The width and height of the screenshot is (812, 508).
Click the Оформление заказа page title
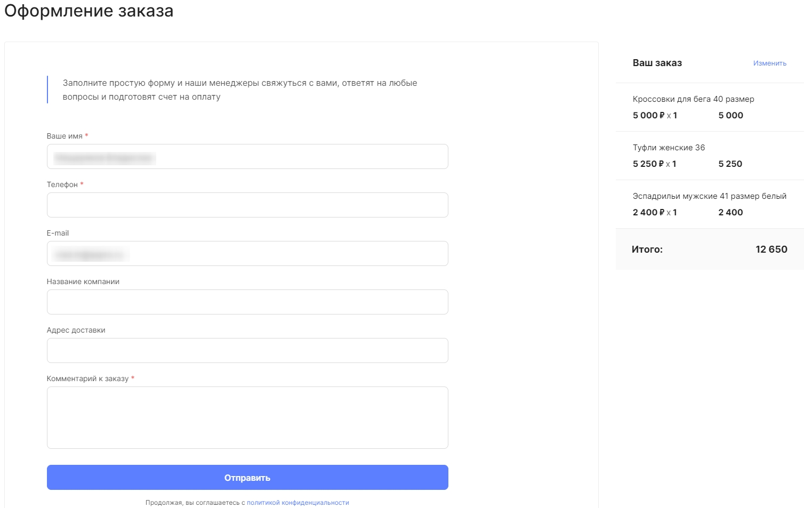[89, 11]
